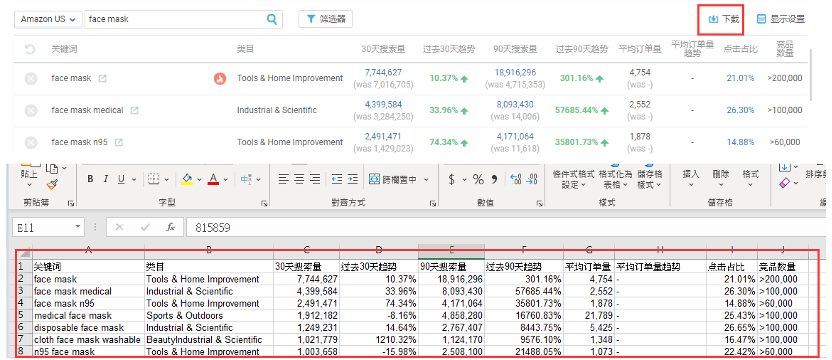Image resolution: width=832 pixels, height=360 pixels.
Task: Apply comma style format
Action: pyautogui.click(x=494, y=179)
